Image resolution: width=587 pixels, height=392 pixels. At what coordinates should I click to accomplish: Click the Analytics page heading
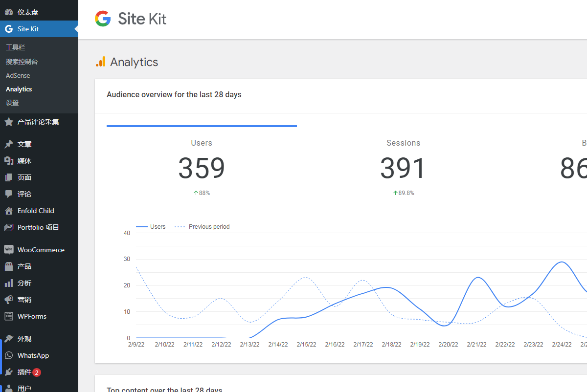134,62
